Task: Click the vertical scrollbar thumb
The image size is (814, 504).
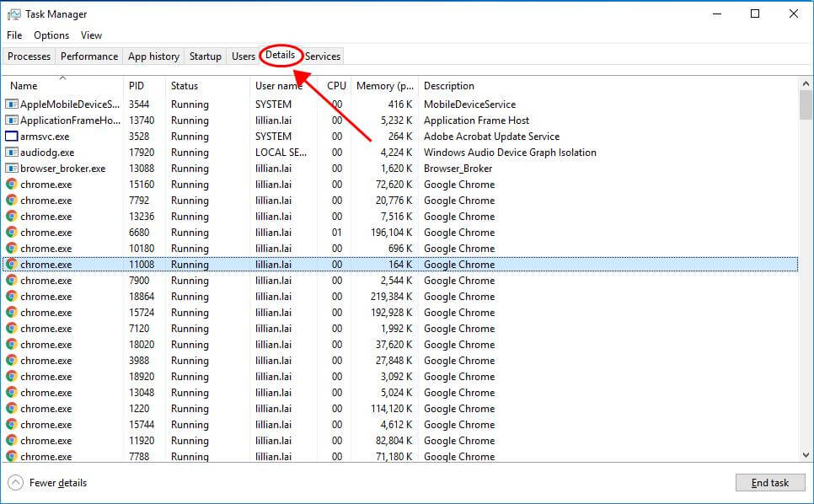Action: point(806,105)
